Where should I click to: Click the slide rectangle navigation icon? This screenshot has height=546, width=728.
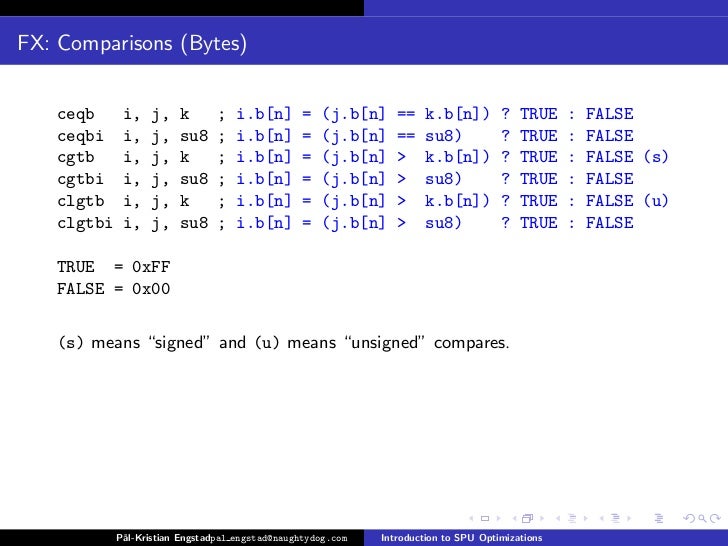485,518
